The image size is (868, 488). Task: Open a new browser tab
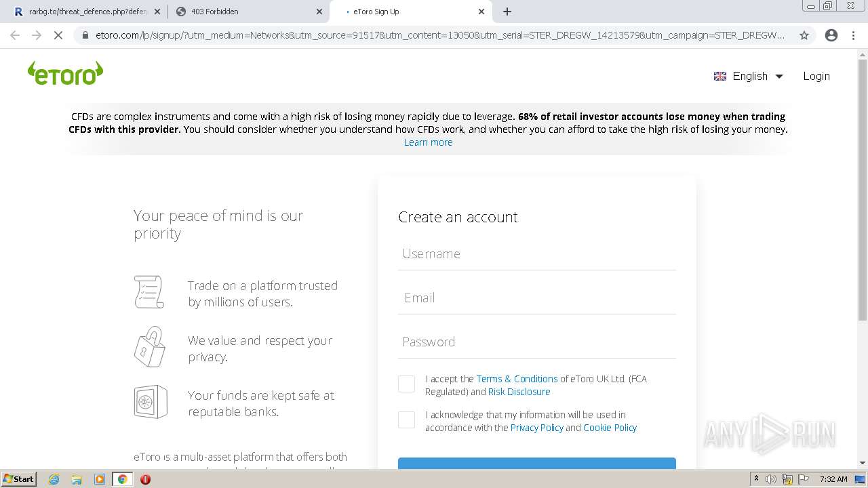(x=507, y=12)
